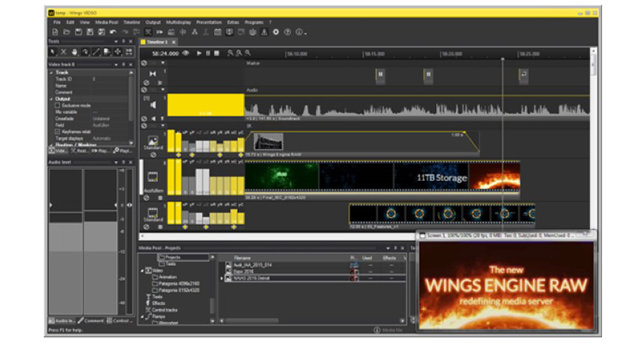Click the audio level fader handle
This screenshot has width=644, height=343.
click(130, 205)
